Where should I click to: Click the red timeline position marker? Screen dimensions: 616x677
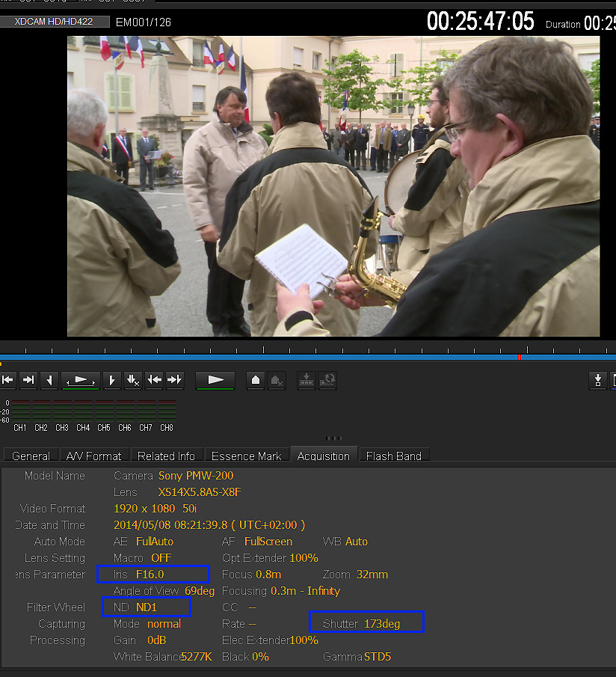[x=519, y=357]
